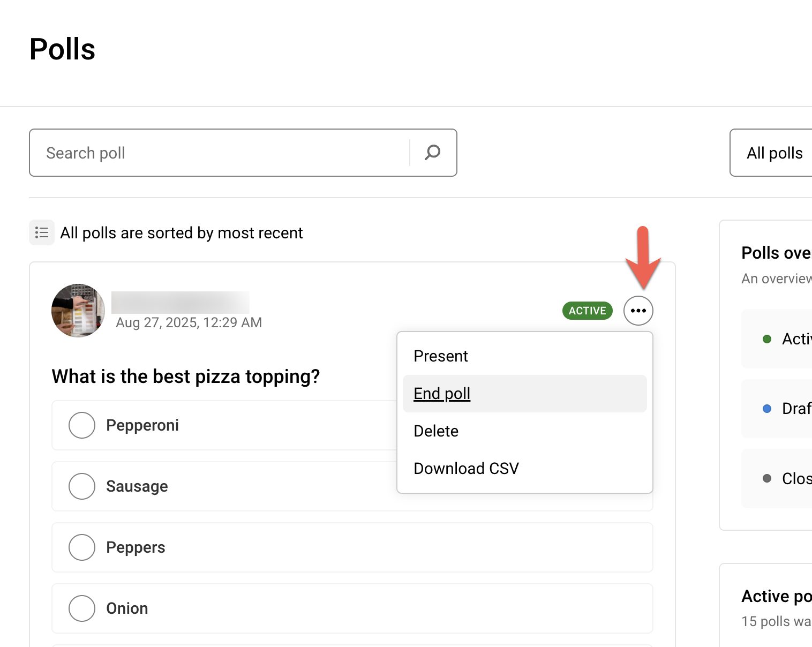
Task: Click the Polls overview heading
Action: 777,253
